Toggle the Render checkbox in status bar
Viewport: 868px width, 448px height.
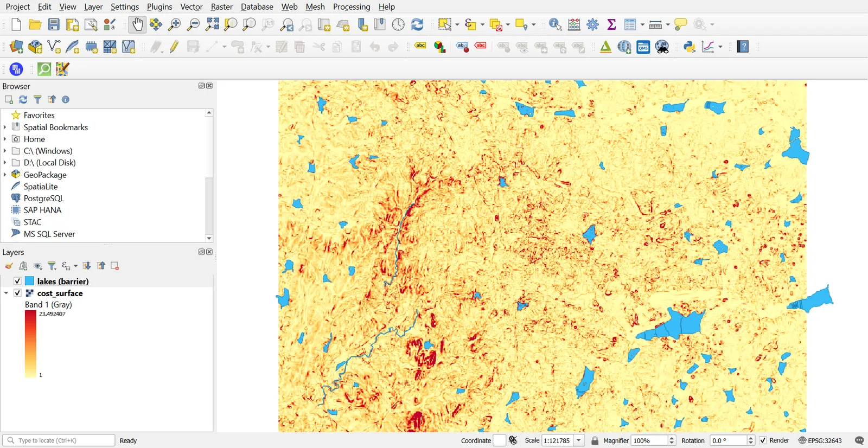(763, 440)
